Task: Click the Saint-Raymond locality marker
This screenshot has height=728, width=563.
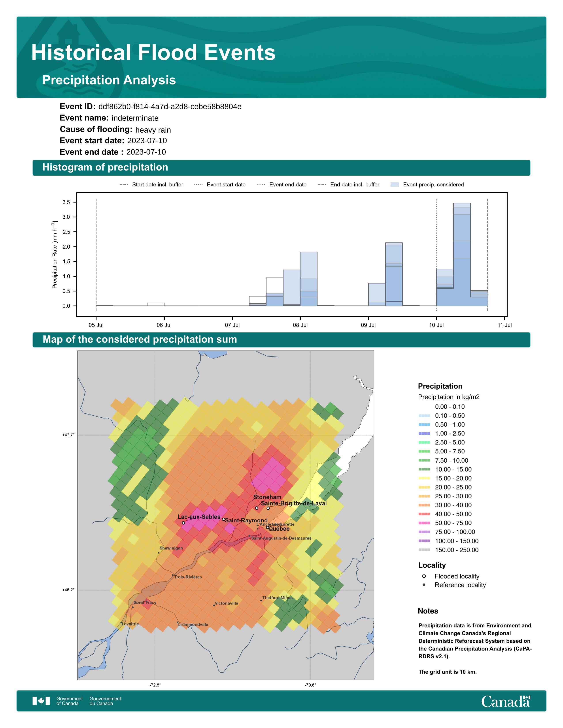Action: point(223,519)
